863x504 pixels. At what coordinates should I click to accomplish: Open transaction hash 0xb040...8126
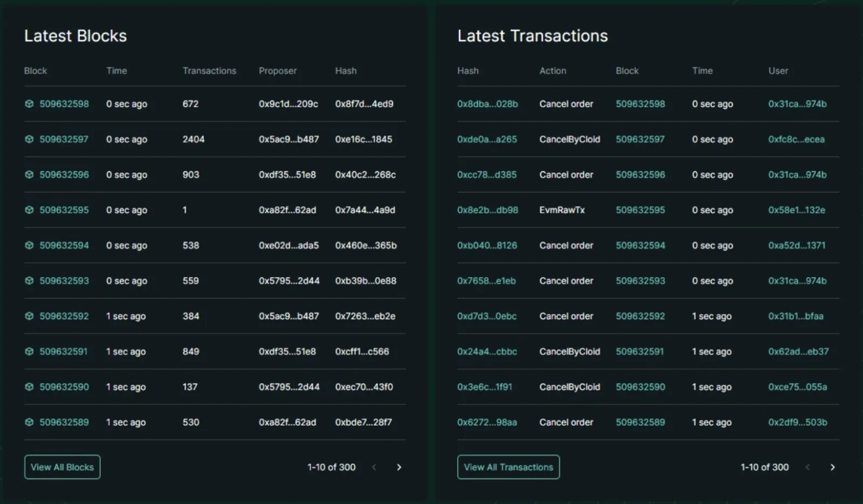click(487, 245)
